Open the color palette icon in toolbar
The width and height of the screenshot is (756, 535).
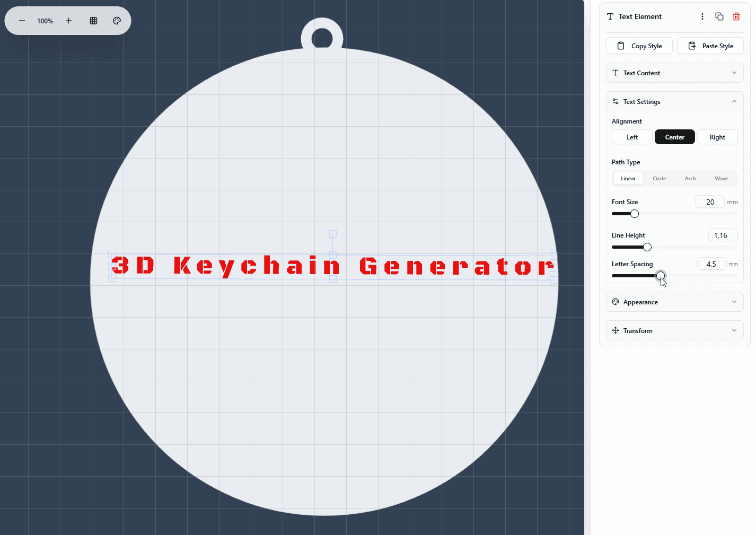117,21
